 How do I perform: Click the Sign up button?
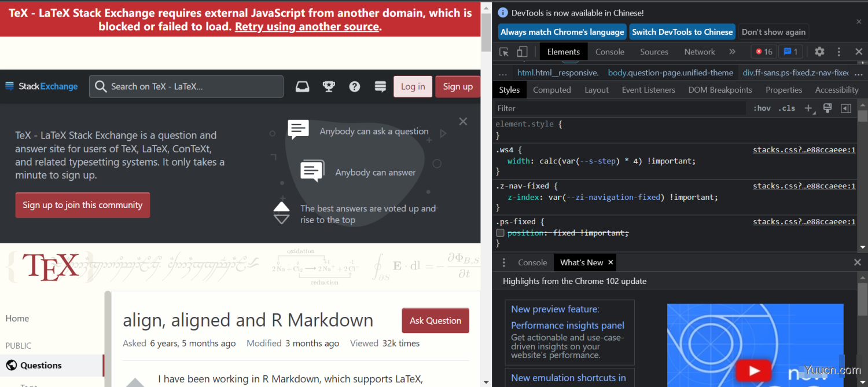(x=458, y=86)
